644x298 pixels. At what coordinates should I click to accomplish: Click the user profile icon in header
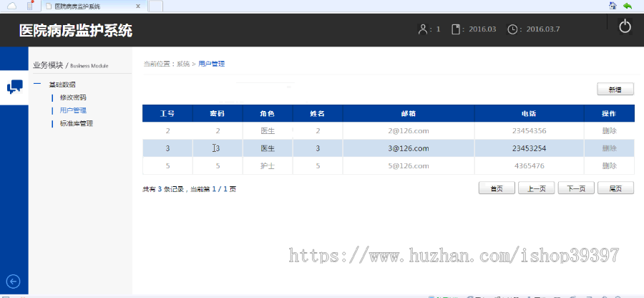click(x=423, y=29)
